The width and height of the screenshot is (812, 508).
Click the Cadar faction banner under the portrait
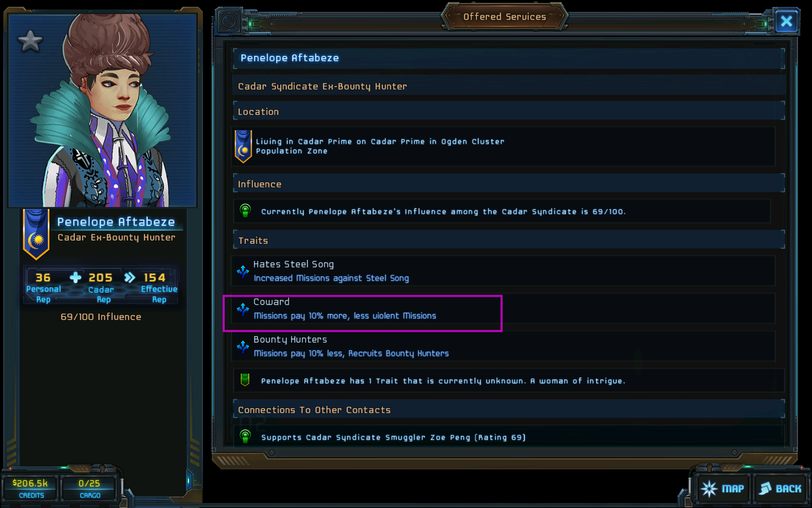coord(36,234)
